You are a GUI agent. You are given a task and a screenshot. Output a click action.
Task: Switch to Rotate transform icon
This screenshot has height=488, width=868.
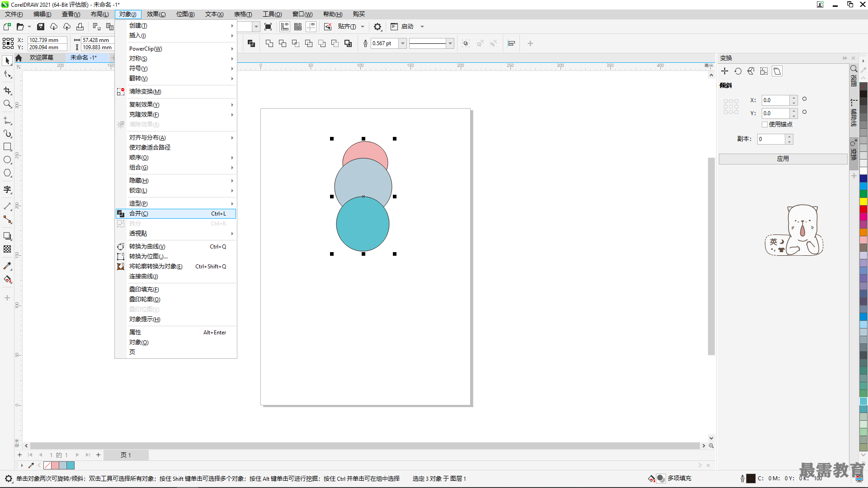coord(738,71)
